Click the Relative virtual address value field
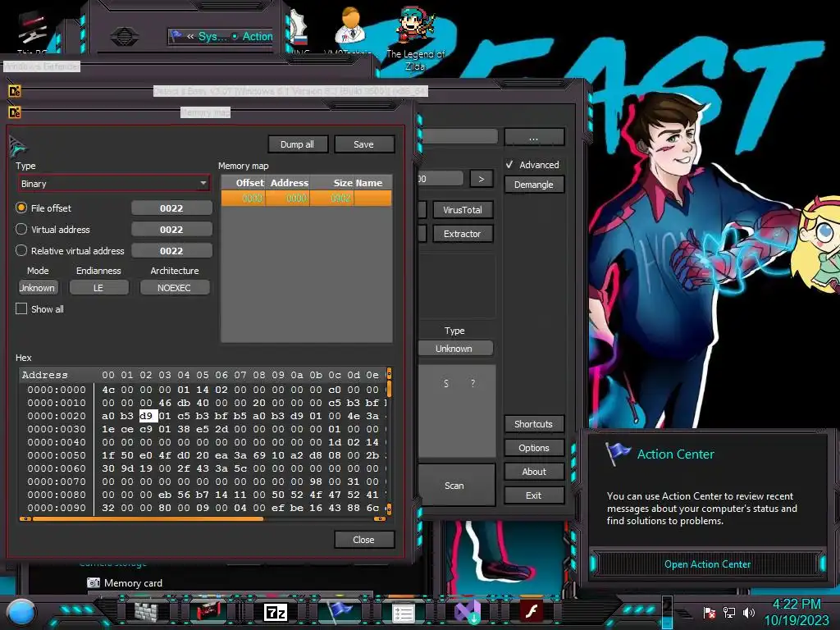The width and height of the screenshot is (840, 630). [171, 251]
